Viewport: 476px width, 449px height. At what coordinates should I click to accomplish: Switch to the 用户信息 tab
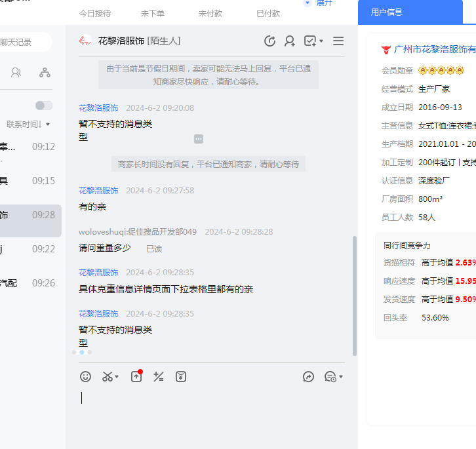point(387,12)
